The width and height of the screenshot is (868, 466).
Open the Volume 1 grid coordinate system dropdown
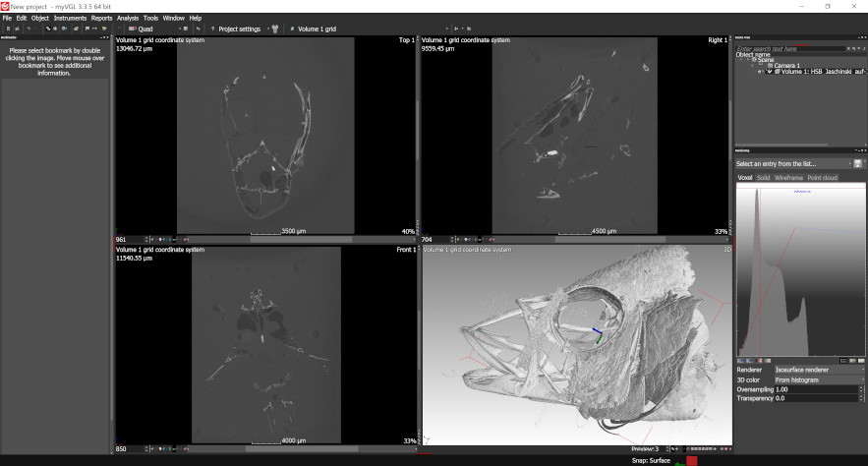(369, 29)
